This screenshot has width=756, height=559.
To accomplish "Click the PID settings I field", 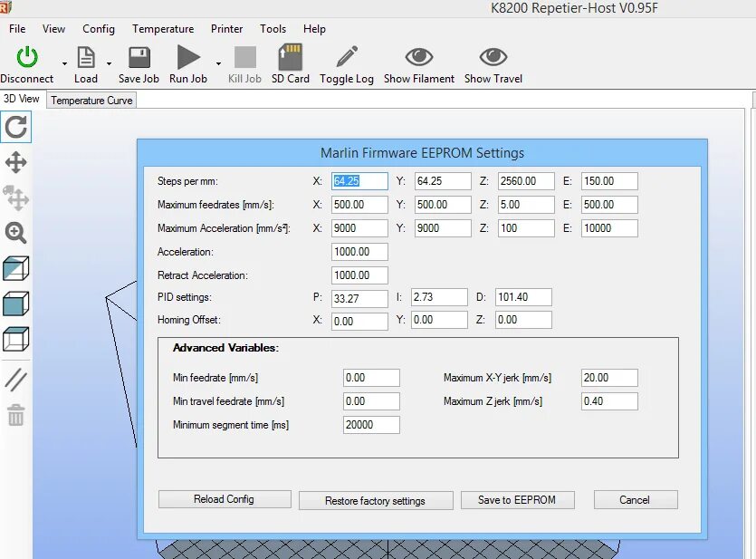I will [439, 297].
